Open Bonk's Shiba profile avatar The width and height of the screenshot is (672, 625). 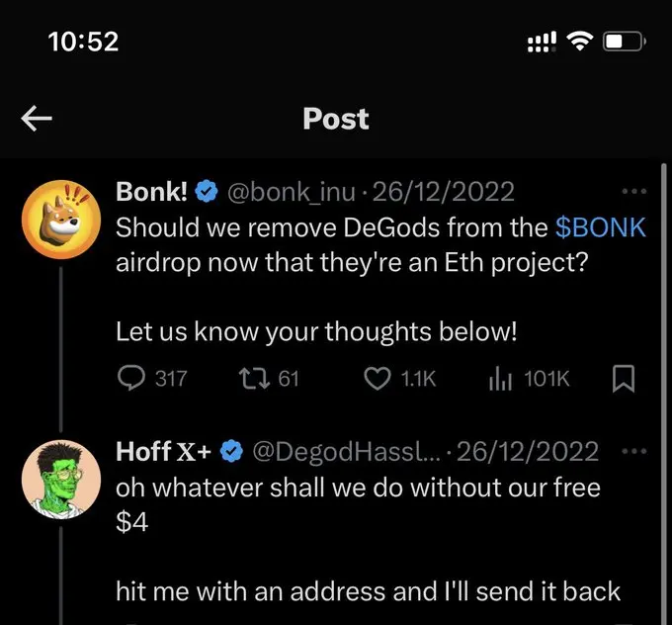pyautogui.click(x=61, y=220)
